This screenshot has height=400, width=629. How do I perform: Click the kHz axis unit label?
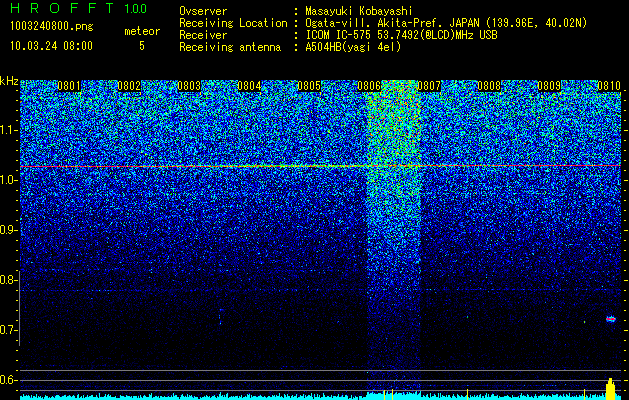point(9,81)
